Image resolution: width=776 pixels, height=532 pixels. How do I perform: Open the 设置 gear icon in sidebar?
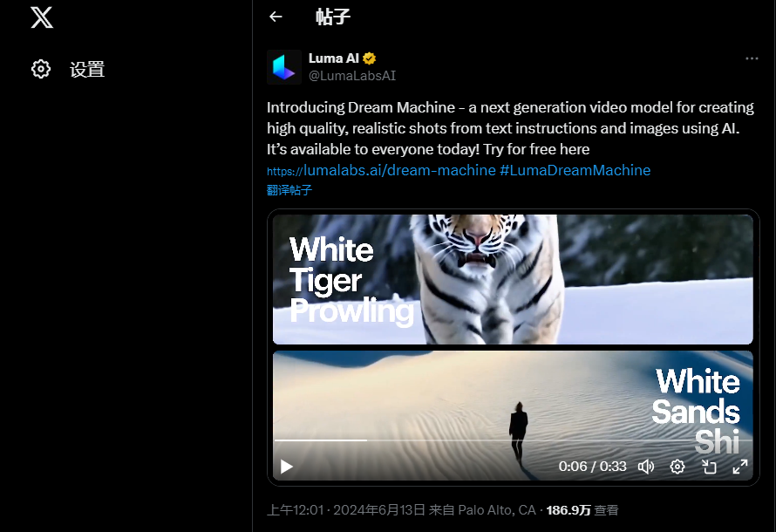pos(41,69)
